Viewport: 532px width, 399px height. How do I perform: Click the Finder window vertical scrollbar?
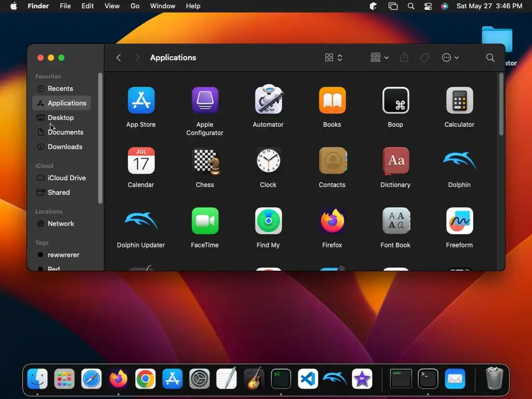501,104
